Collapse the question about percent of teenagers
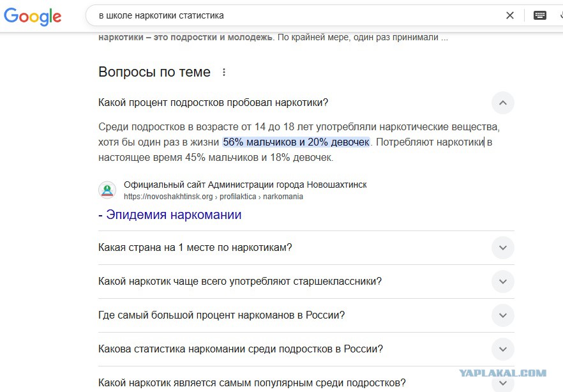 [x=503, y=103]
